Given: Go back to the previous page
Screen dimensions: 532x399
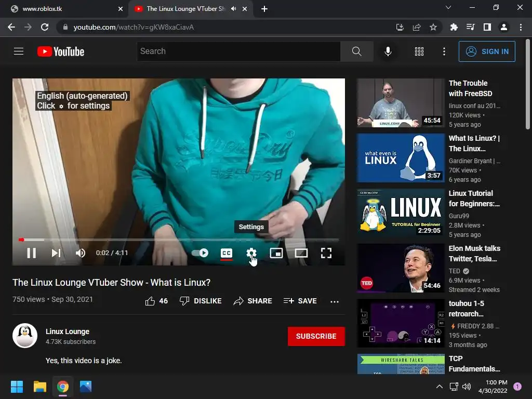Looking at the screenshot, I should pos(11,27).
